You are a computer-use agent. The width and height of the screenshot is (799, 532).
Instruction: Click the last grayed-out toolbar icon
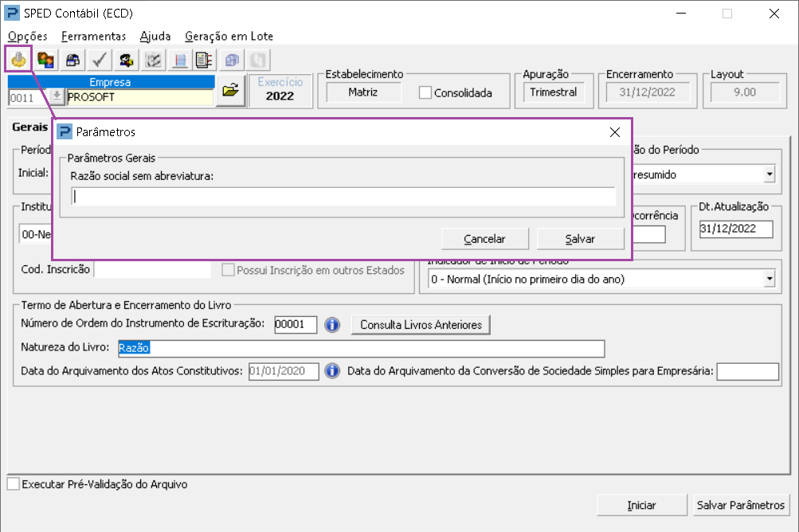[258, 60]
